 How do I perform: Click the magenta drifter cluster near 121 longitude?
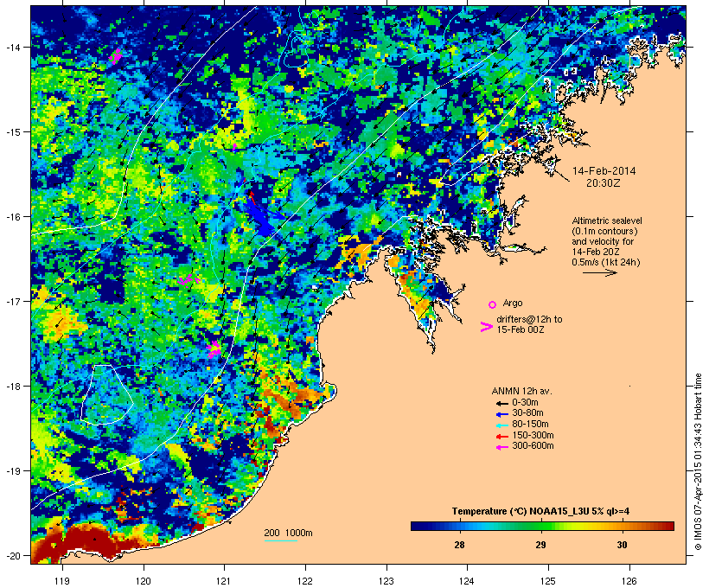[214, 349]
